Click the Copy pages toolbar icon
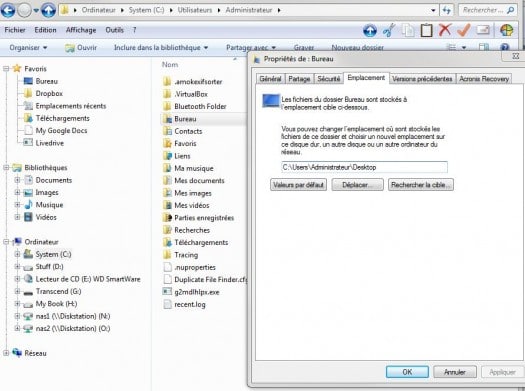525x391 pixels. [x=408, y=31]
